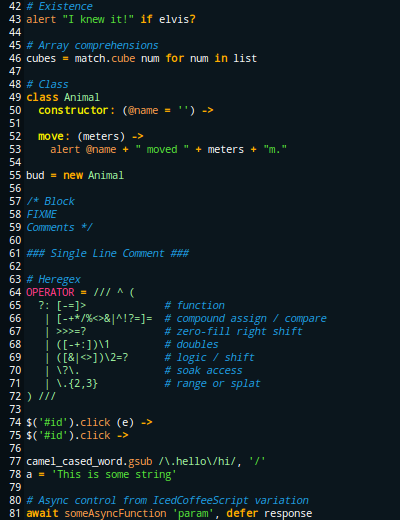Viewport: 400px width, 520px height.
Task: Click "Comments */" on line 59
Action: coord(59,227)
